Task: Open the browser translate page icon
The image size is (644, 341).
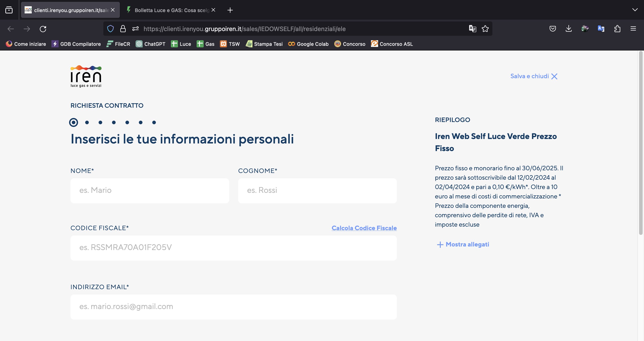Action: (x=472, y=29)
